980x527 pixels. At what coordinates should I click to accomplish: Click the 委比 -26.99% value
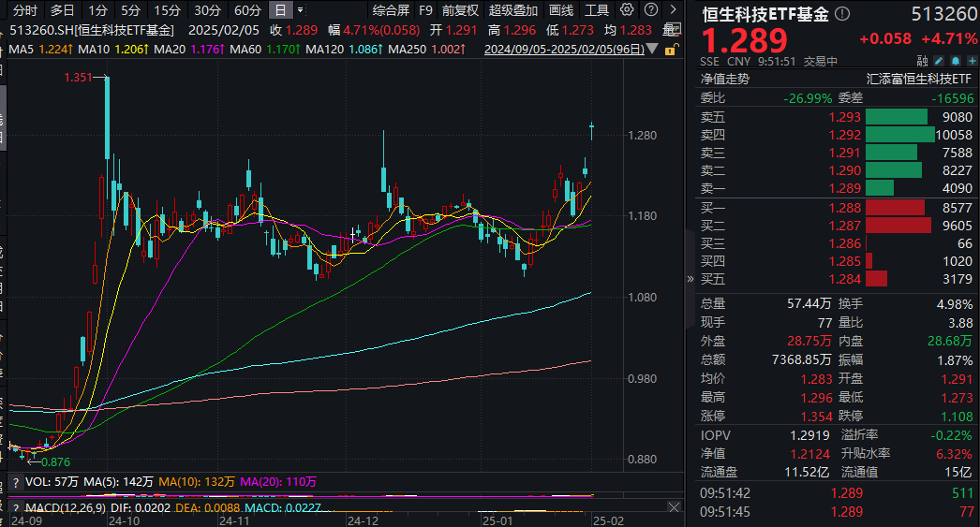809,98
